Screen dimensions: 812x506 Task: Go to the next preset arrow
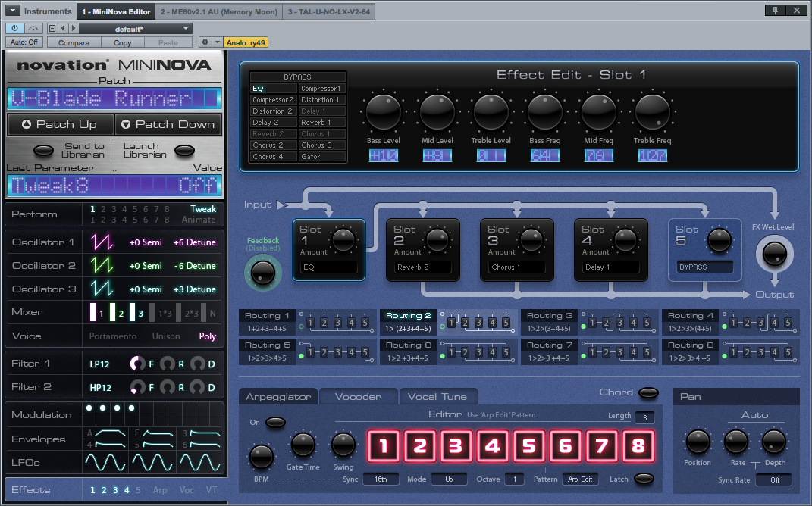tap(74, 28)
